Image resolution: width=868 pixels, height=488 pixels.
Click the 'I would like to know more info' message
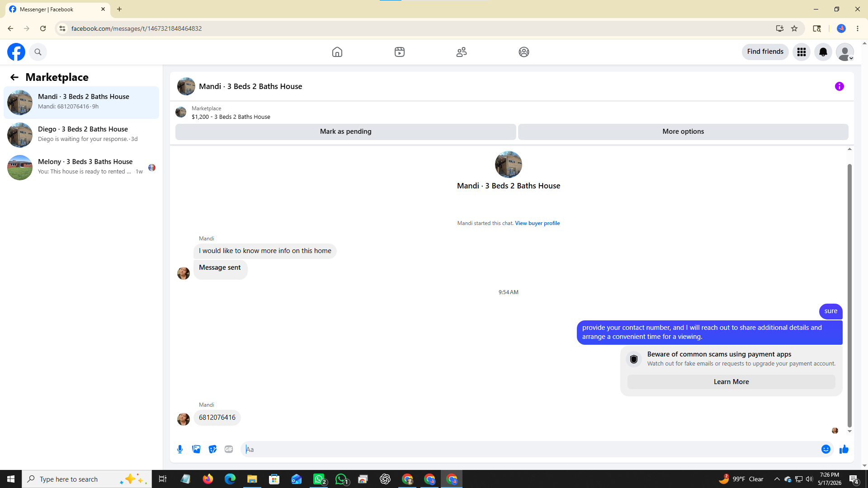(x=265, y=251)
